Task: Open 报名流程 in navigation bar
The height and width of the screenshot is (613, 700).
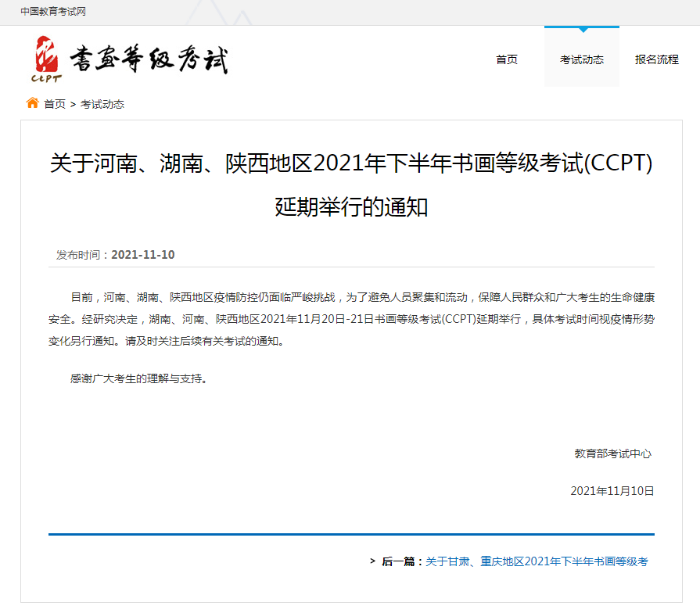Action: pyautogui.click(x=657, y=59)
